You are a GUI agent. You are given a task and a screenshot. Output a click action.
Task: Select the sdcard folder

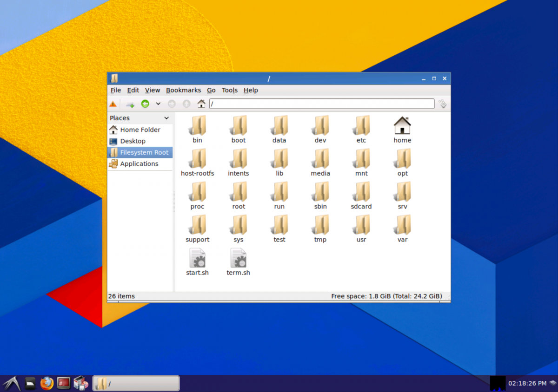pos(361,196)
